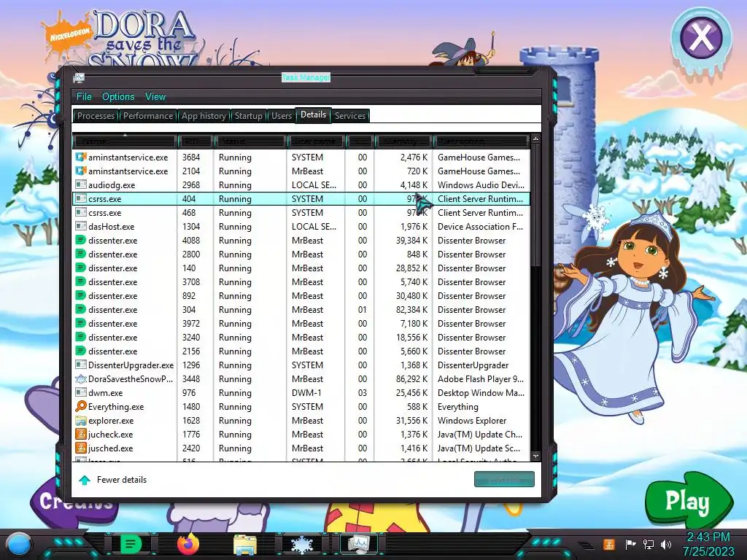Switch to the Processes tab
The image size is (747, 560).
[x=96, y=116]
